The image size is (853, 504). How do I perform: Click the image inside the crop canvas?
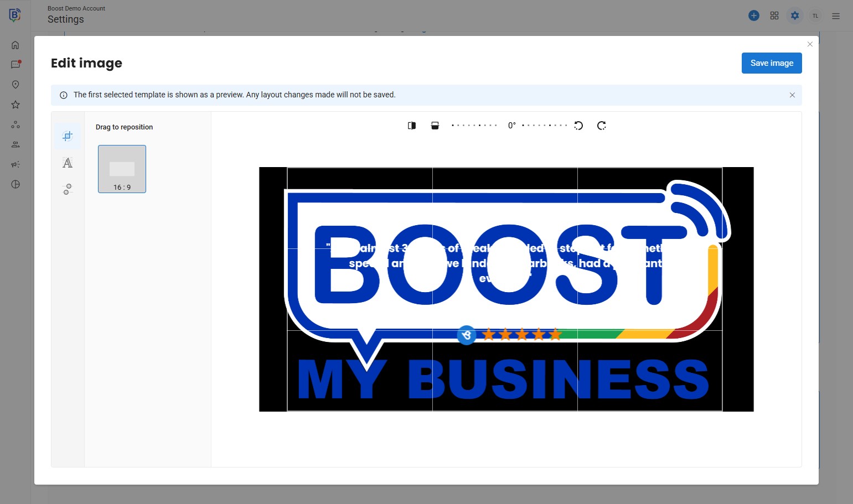(x=505, y=289)
